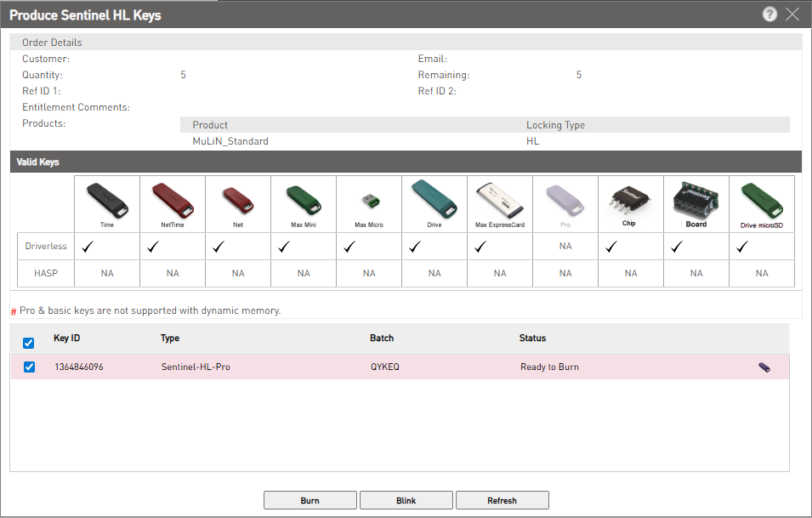Screen dimensions: 812x518
Task: Click the HL locking type value
Action: [x=533, y=141]
